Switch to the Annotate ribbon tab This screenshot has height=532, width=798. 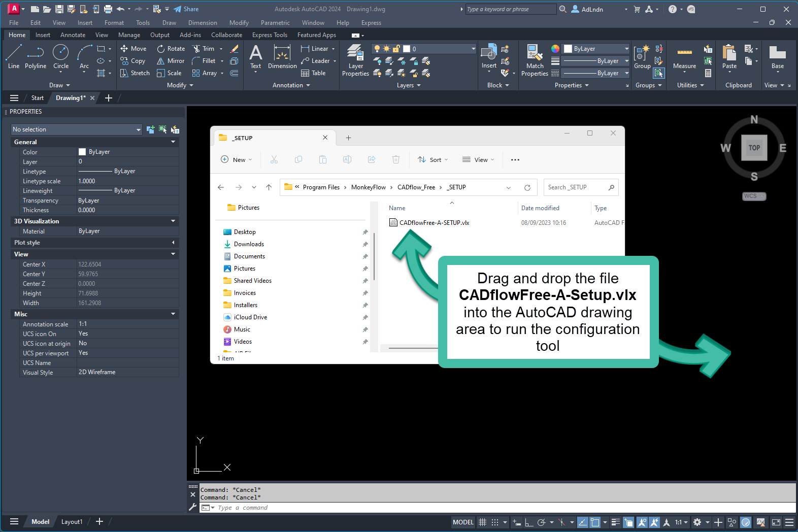click(73, 35)
